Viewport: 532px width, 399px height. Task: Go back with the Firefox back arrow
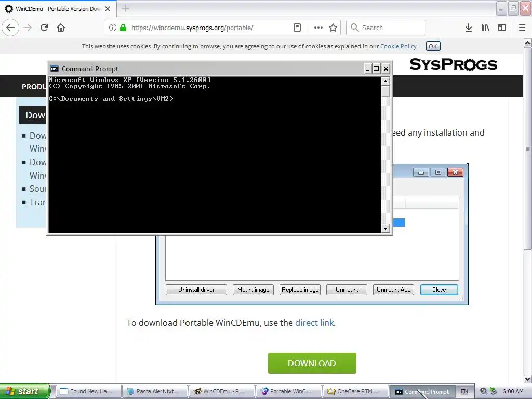(10, 28)
